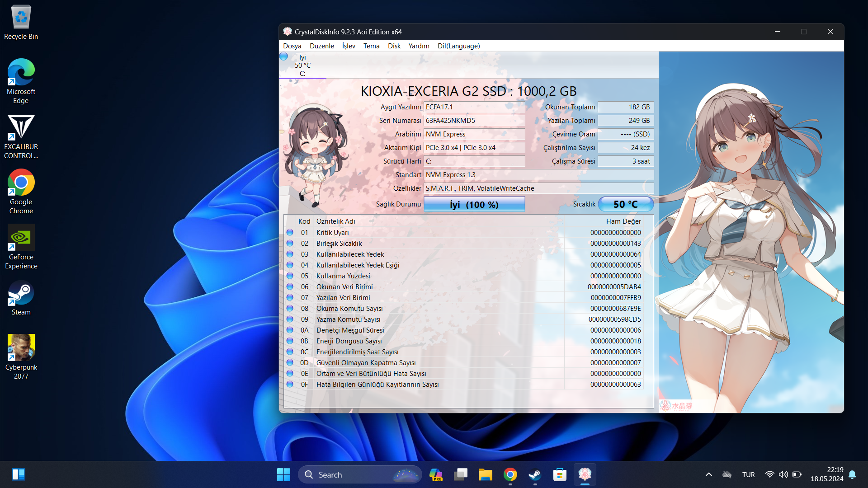Screen dimensions: 868x488
Task: Click the status orb for Enerji Döngüsü Sayısı row
Action: tap(290, 341)
